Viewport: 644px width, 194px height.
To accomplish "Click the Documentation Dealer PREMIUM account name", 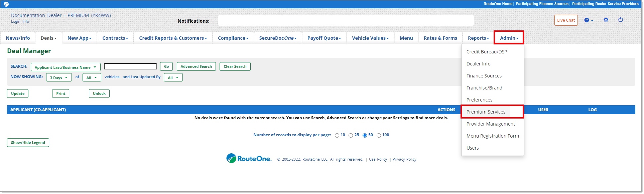I will (x=61, y=15).
